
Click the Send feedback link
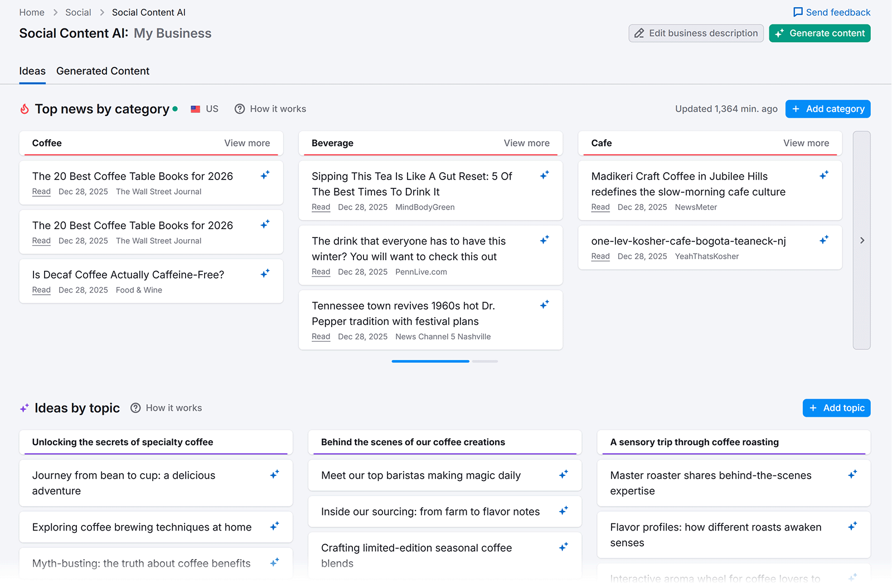(832, 12)
